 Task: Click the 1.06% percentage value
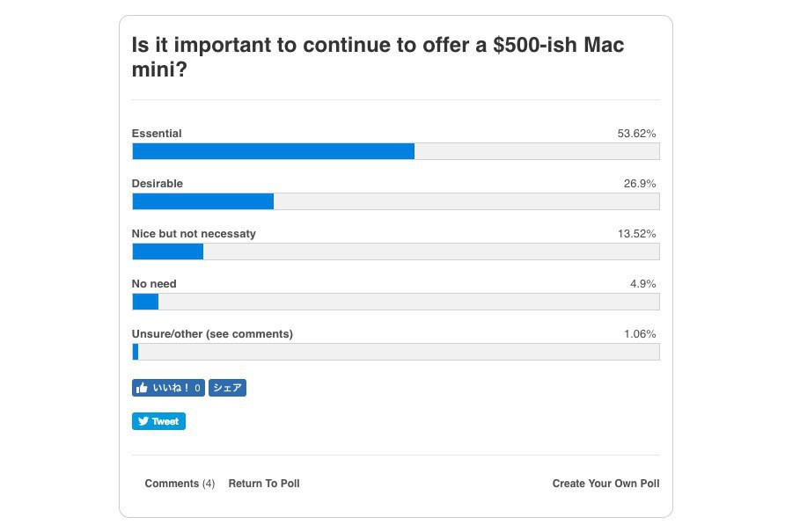640,334
